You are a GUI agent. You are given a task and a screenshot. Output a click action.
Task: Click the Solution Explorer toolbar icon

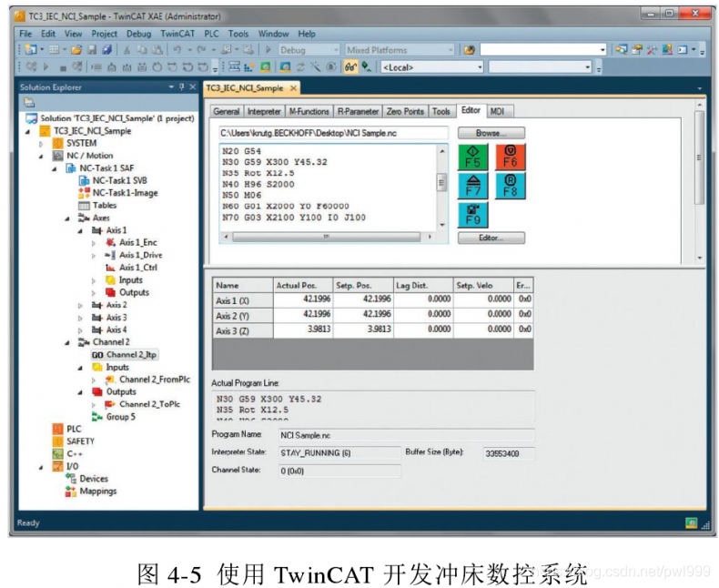[622, 49]
